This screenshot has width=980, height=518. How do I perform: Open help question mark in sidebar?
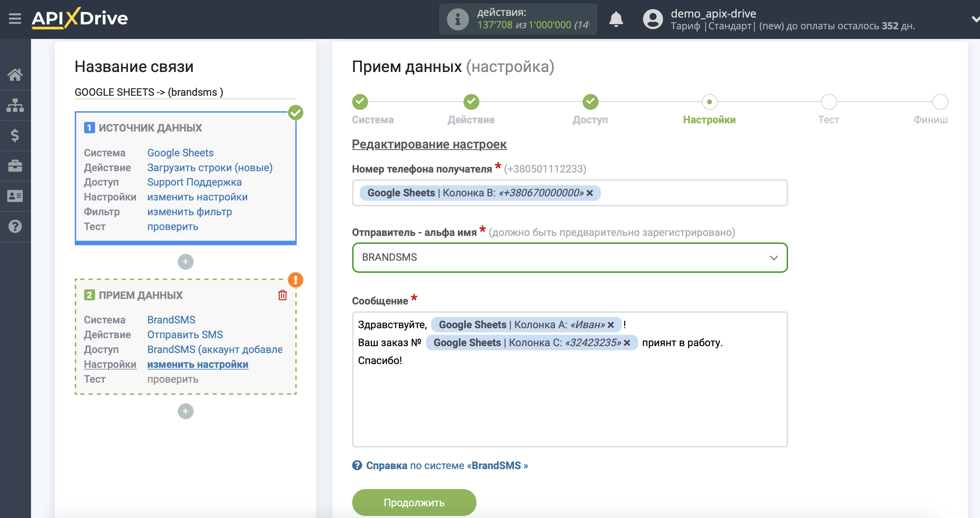point(15,226)
